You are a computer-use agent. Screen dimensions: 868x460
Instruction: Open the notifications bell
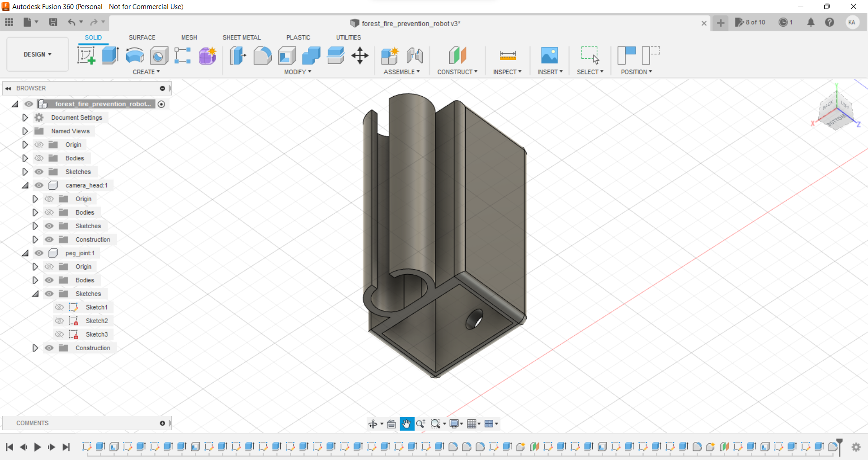pos(811,22)
